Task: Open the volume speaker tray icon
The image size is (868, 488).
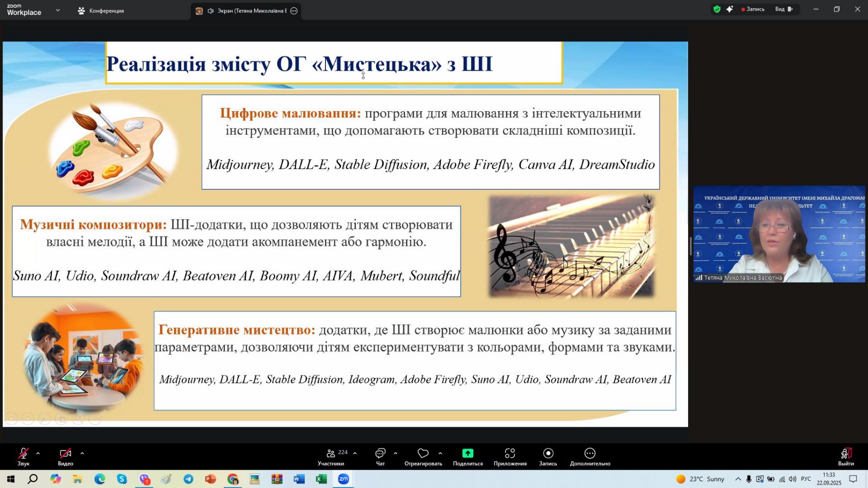Action: [793, 479]
